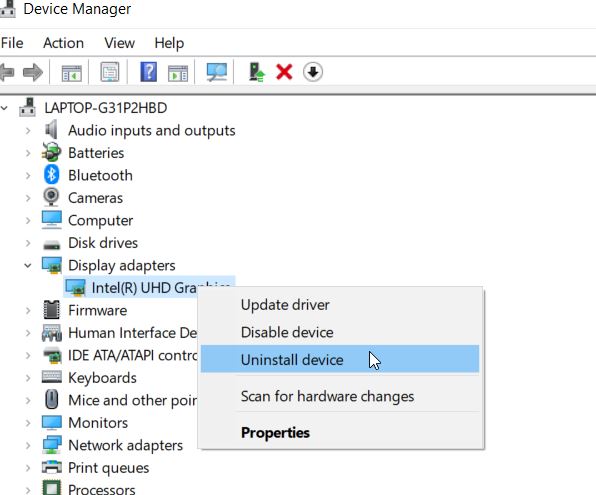Click the IDE ATA/ATAPI controllers icon

click(x=52, y=355)
